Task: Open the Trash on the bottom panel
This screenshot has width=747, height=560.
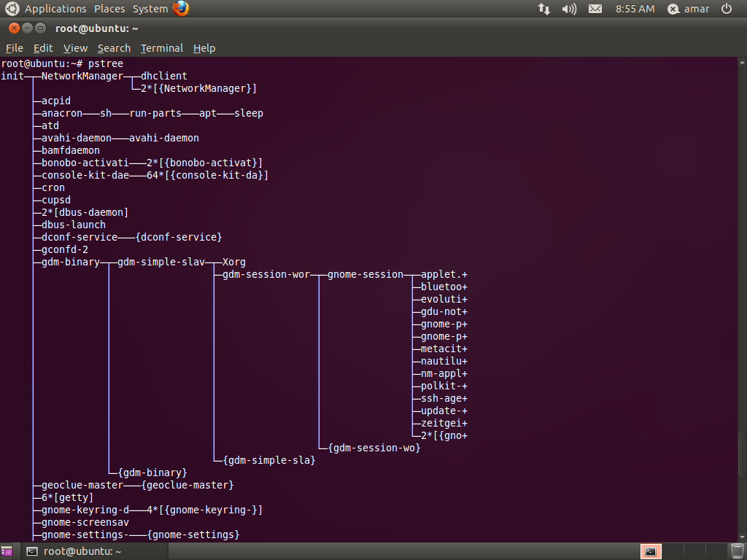Action: (x=738, y=552)
